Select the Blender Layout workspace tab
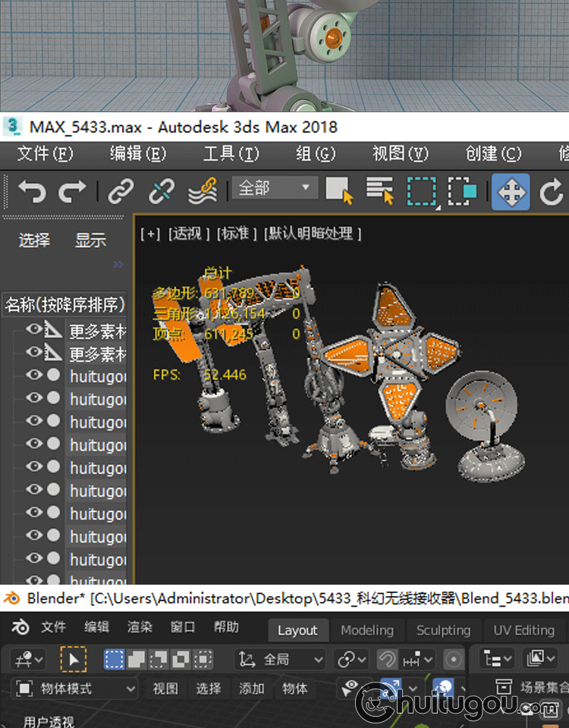 pyautogui.click(x=297, y=630)
